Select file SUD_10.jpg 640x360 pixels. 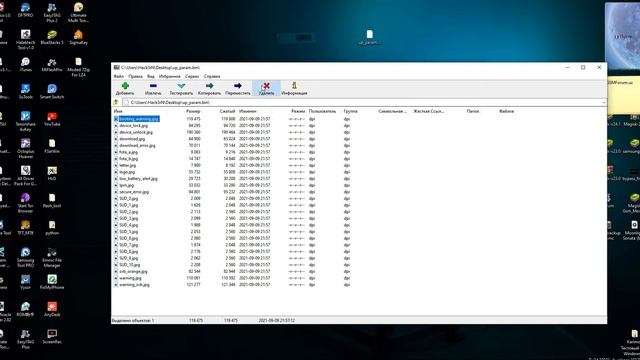coord(130,264)
